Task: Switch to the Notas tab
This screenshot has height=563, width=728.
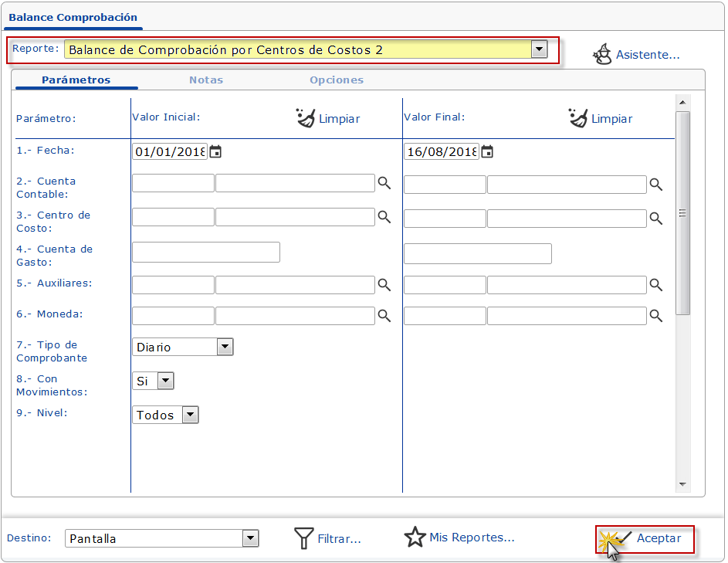Action: [x=206, y=80]
